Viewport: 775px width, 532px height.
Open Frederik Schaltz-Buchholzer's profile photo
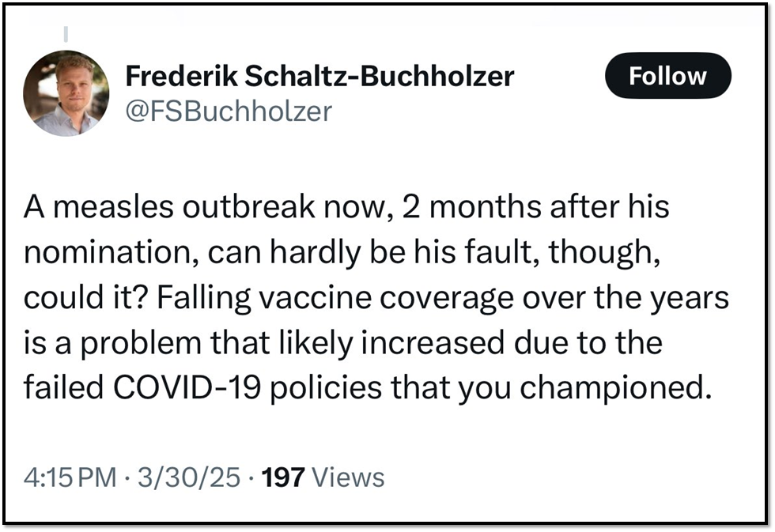66,93
